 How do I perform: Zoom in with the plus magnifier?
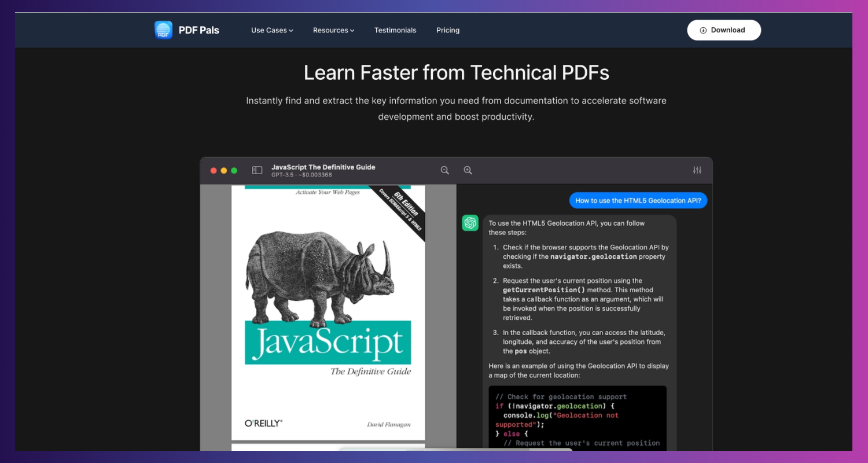(x=468, y=170)
